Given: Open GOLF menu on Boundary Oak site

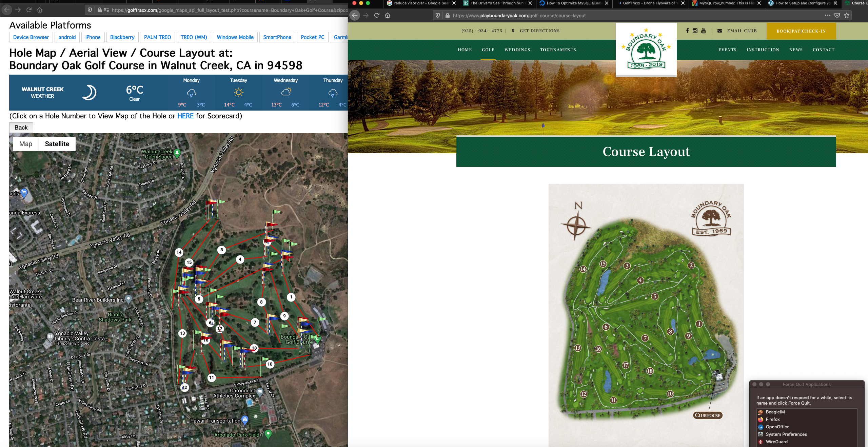Looking at the screenshot, I should point(488,50).
